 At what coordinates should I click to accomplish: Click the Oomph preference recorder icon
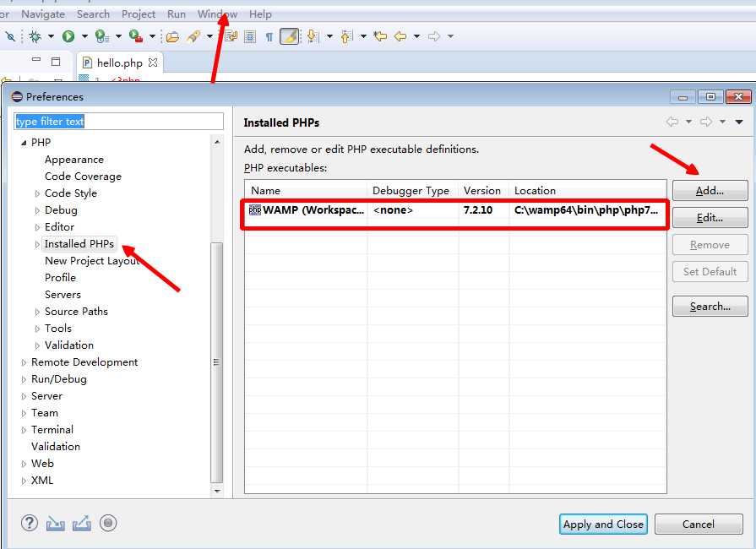108,523
